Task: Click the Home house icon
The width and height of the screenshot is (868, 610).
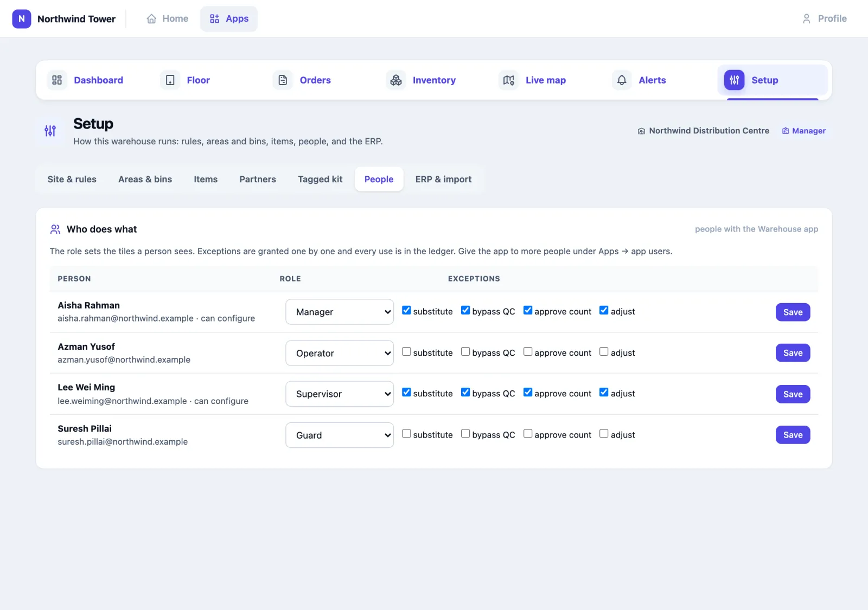Action: click(x=151, y=18)
